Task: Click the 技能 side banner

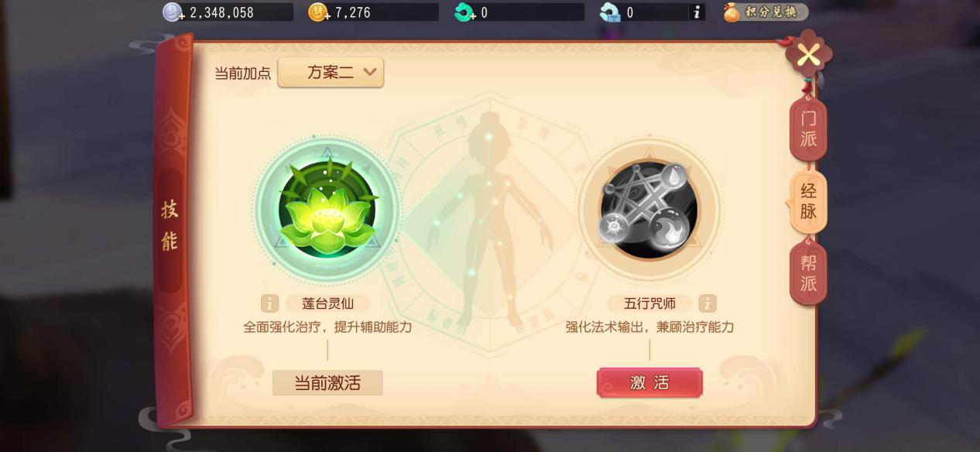Action: (170, 225)
